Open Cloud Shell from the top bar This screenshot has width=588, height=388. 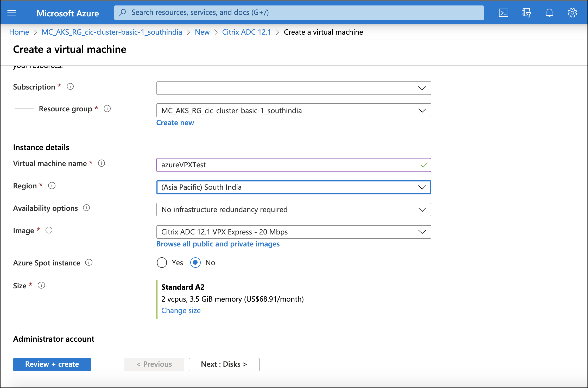click(x=503, y=13)
